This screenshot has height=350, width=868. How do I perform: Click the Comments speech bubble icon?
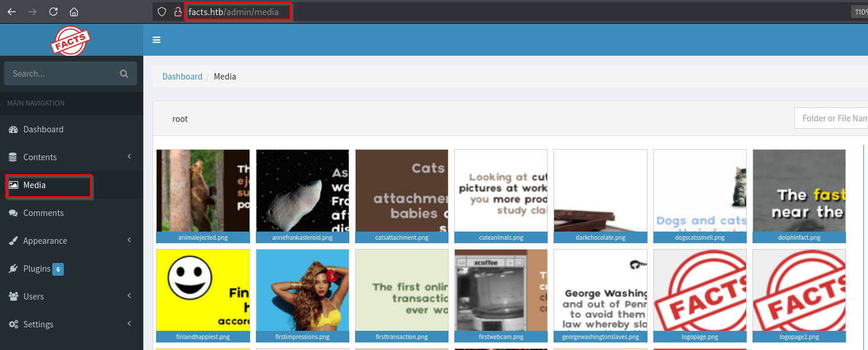(13, 213)
